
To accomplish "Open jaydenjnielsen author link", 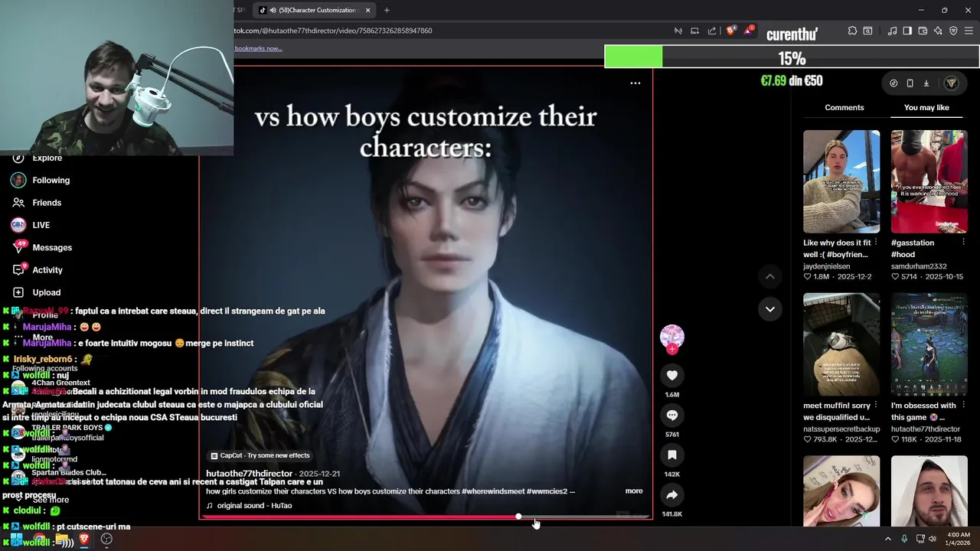I will point(826,266).
